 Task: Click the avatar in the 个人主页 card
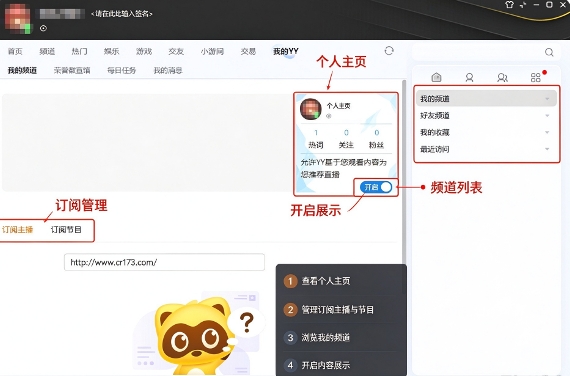tap(311, 108)
